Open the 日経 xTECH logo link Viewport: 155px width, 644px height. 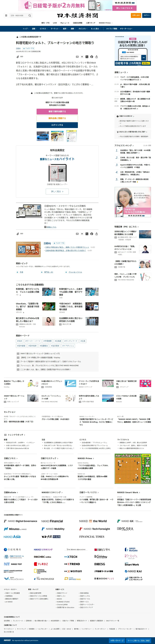[71, 557]
